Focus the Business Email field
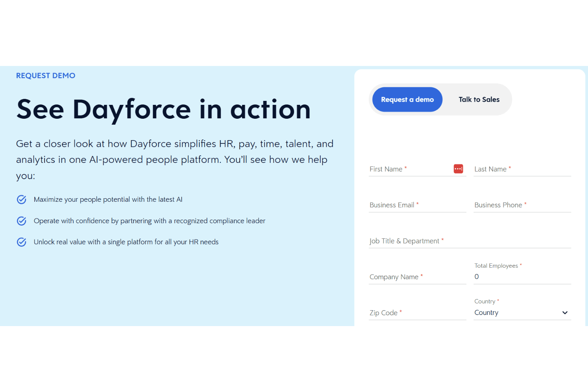 click(x=417, y=205)
